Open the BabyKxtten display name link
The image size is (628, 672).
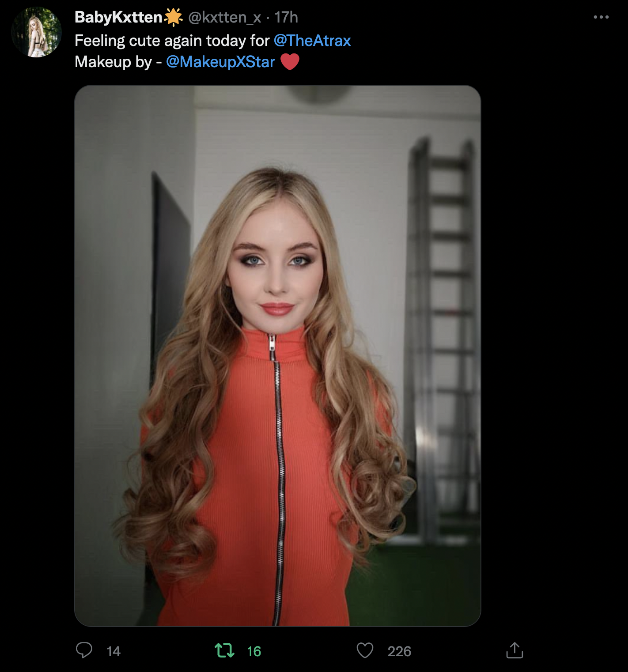coord(118,17)
